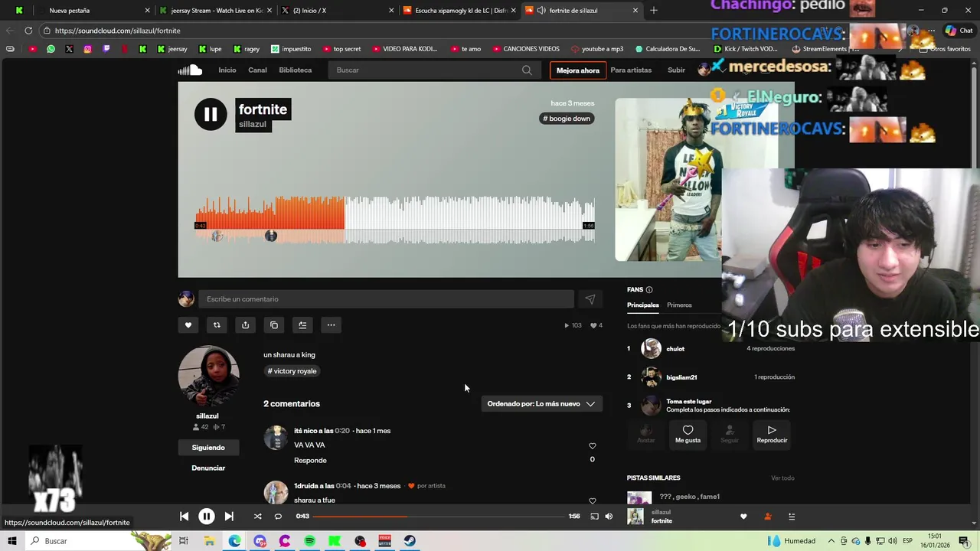
Task: Open the # boogie down tag
Action: click(x=567, y=119)
